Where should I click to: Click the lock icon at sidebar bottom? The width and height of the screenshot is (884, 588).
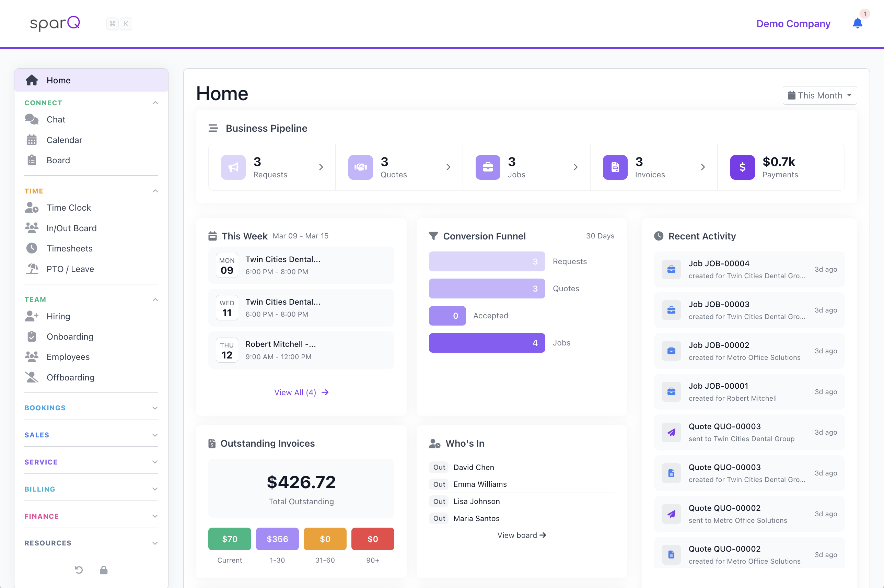click(104, 570)
